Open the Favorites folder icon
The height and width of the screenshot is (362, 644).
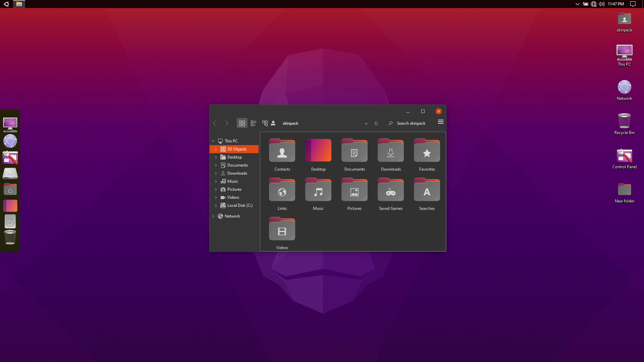pos(427,152)
